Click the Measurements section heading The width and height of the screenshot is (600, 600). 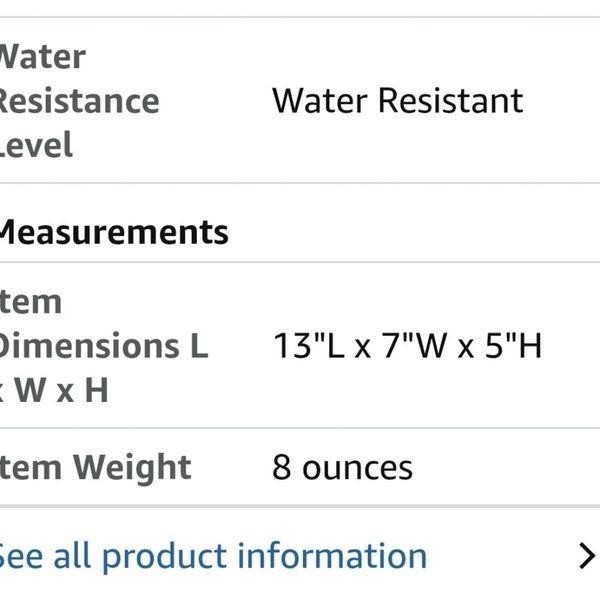[x=114, y=232]
